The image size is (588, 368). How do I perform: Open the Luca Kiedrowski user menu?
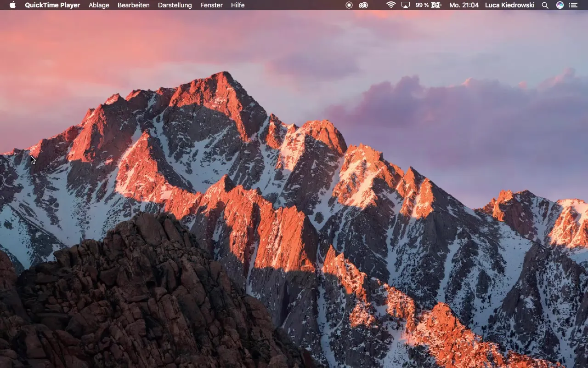pos(510,5)
